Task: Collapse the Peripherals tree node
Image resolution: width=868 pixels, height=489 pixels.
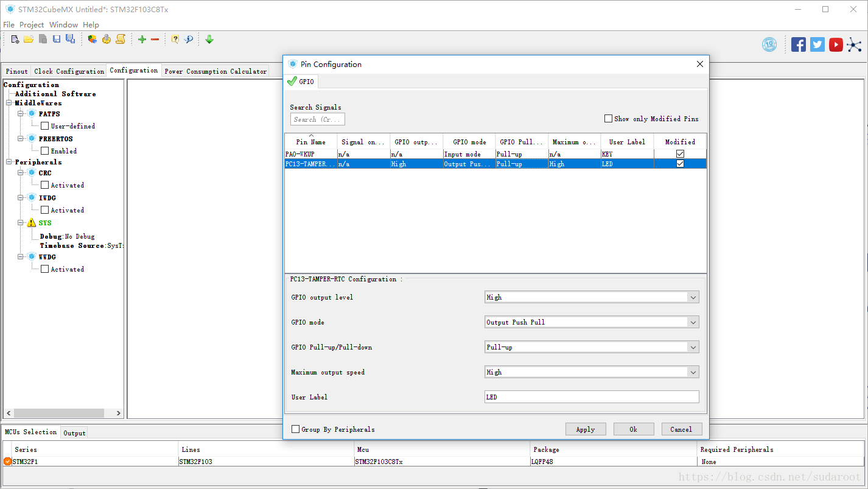Action: 9,162
